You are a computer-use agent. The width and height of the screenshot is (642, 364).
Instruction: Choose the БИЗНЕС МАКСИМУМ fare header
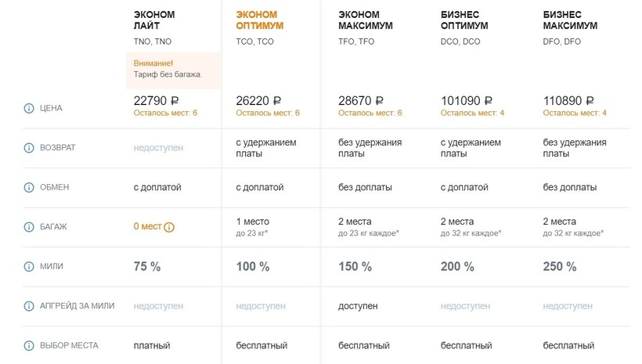[570, 20]
